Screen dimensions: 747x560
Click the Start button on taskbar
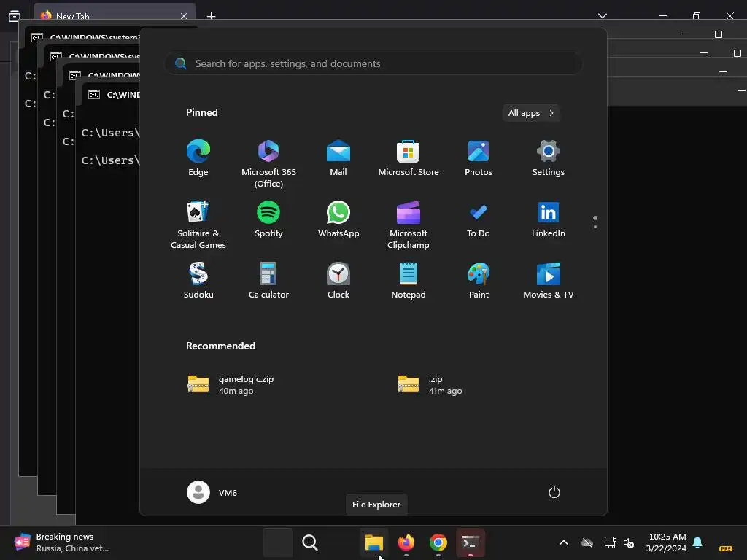[x=278, y=542]
